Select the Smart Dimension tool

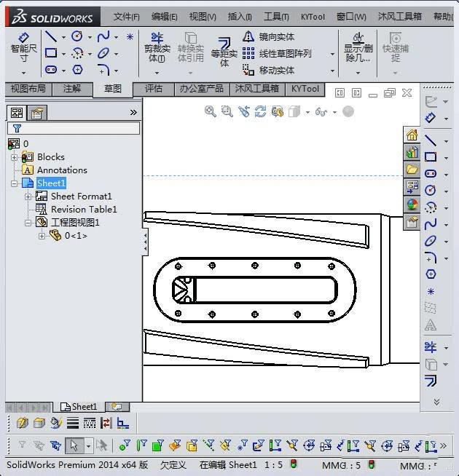24,47
